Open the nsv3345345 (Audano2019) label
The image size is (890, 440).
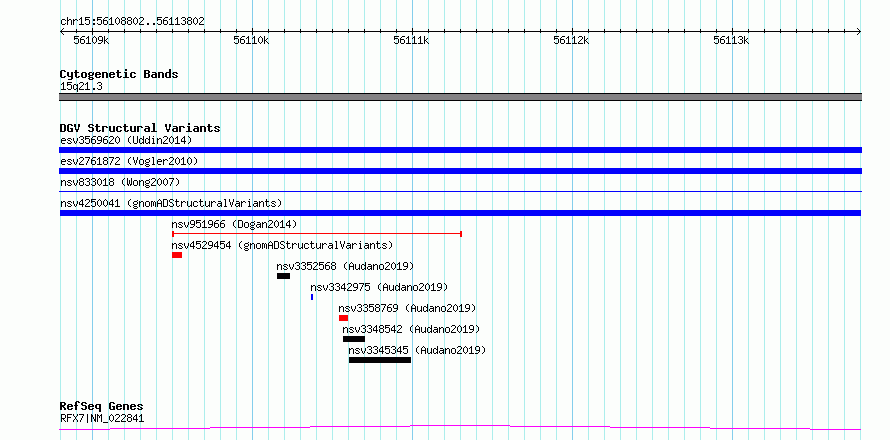(x=417, y=350)
